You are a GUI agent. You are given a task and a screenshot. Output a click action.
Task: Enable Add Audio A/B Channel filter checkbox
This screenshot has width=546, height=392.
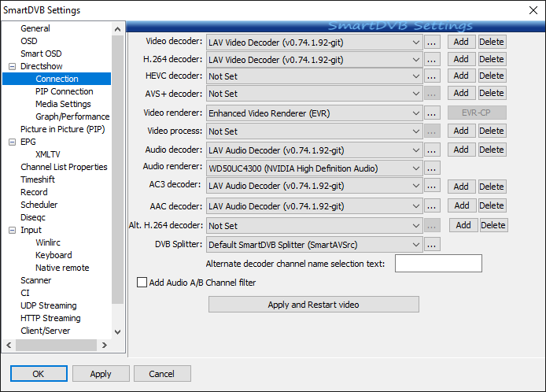point(142,283)
